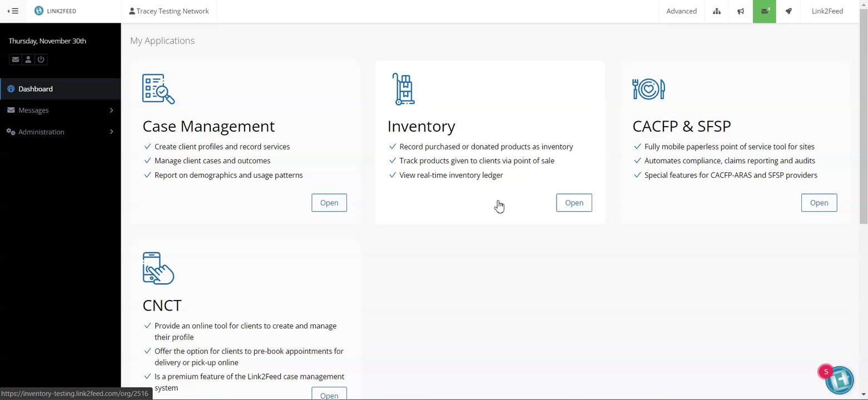Click the vertical page scrollbar thumb
This screenshot has width=868, height=400.
tap(863, 117)
